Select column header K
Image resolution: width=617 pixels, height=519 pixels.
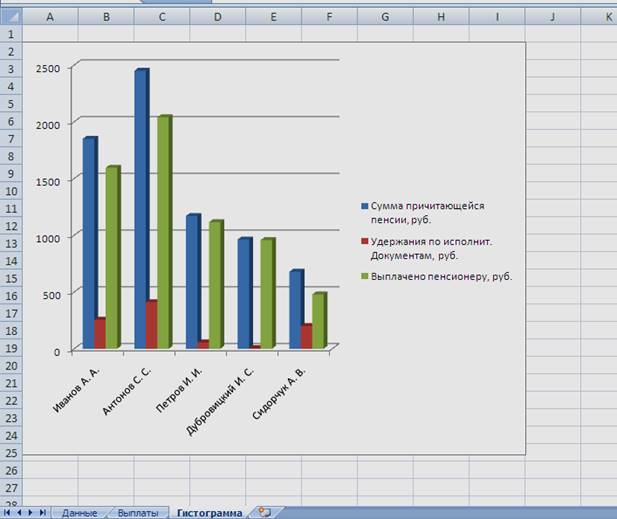click(x=609, y=17)
